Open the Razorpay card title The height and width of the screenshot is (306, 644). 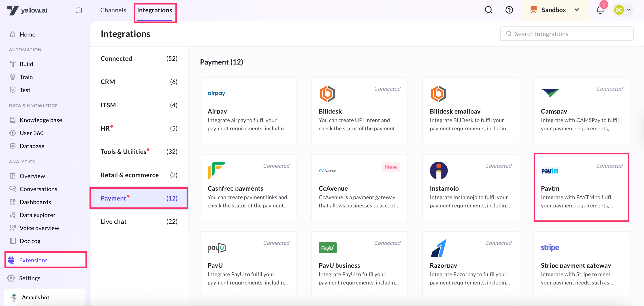tap(443, 265)
